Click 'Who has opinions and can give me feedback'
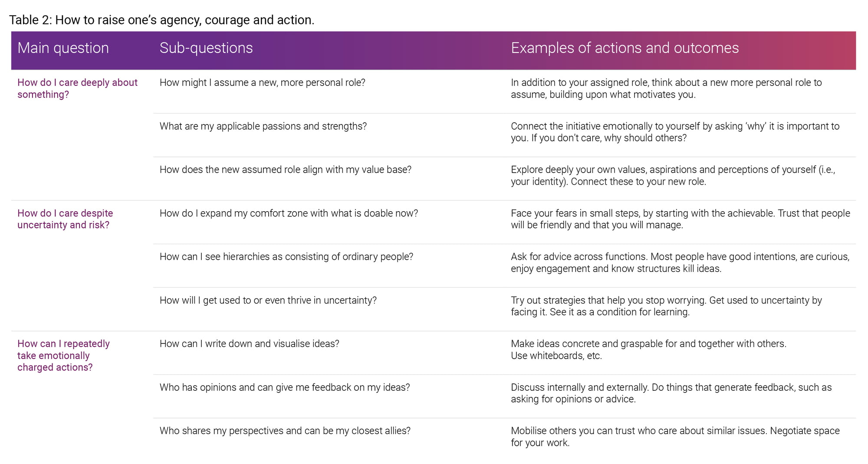868x464 pixels. (285, 387)
